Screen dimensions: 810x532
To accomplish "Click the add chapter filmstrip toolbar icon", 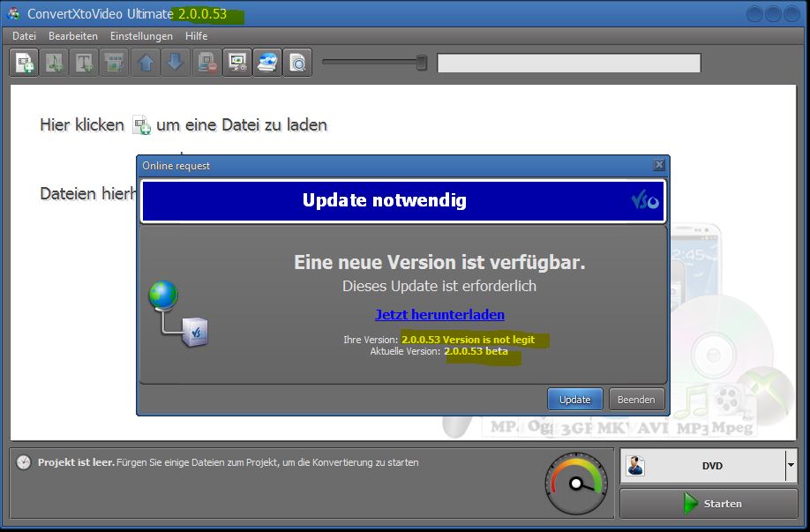I will click(x=114, y=63).
